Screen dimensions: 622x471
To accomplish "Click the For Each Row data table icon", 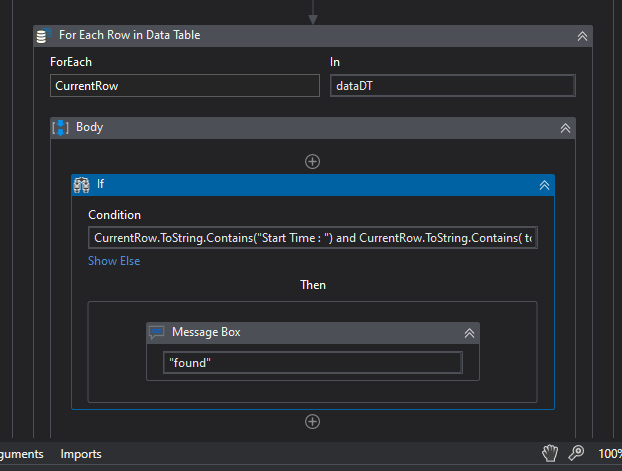I will tap(42, 36).
